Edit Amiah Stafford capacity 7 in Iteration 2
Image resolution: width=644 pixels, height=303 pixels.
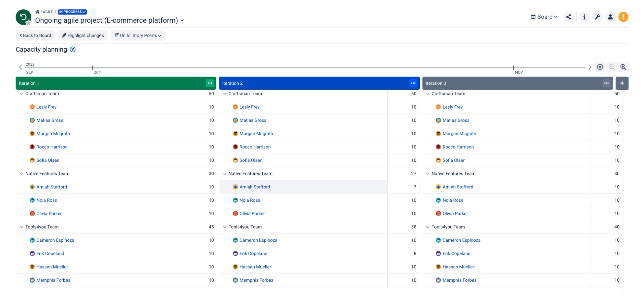tap(415, 187)
